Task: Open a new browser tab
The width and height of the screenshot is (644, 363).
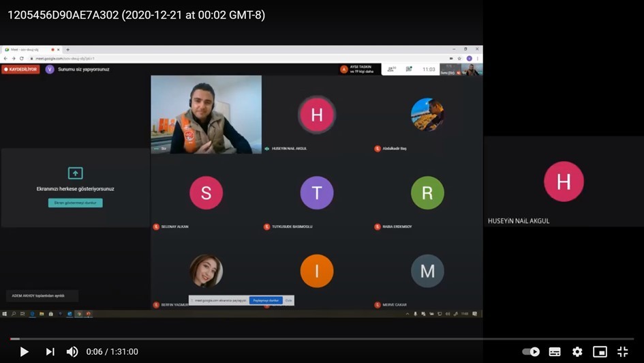Action: click(67, 50)
